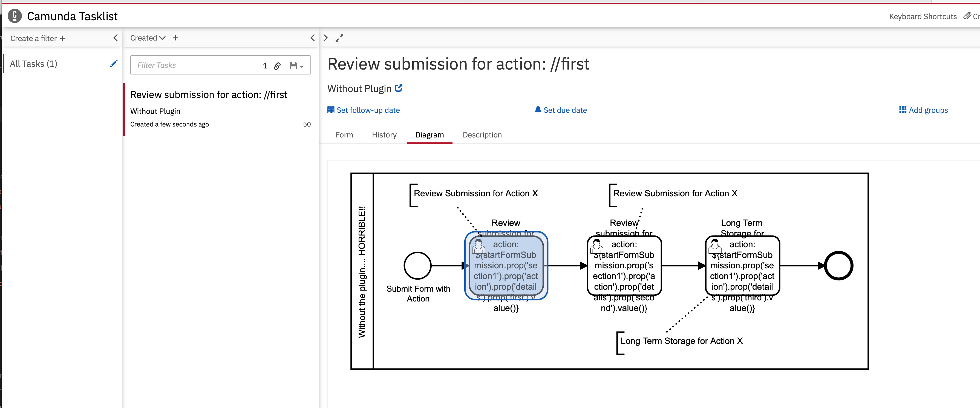Click Create a filter button
The height and width of the screenshot is (408, 980).
[38, 38]
